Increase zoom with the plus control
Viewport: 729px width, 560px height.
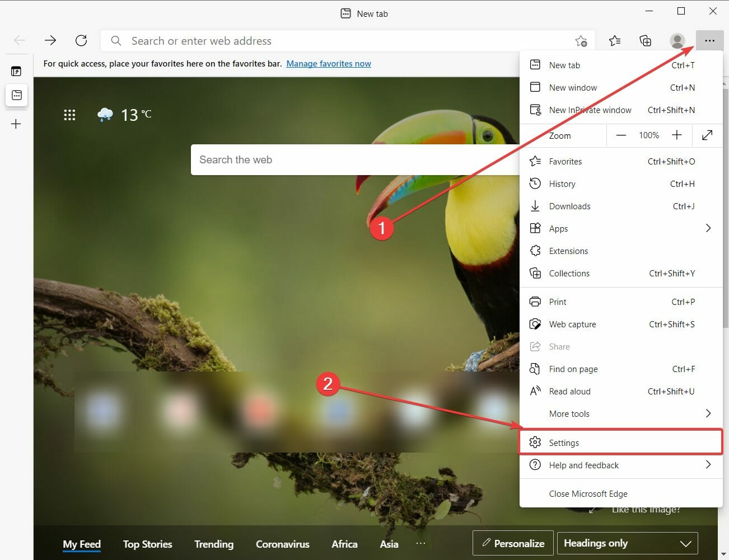(x=676, y=135)
